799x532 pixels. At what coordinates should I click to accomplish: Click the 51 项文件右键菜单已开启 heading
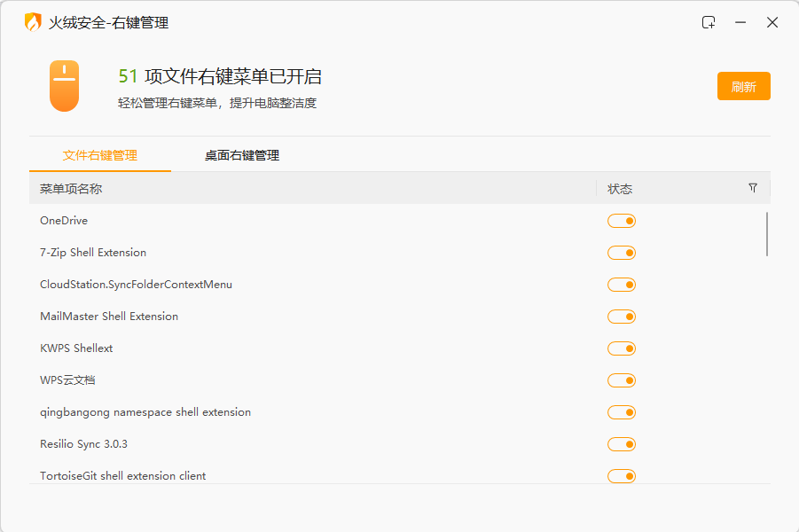(220, 76)
